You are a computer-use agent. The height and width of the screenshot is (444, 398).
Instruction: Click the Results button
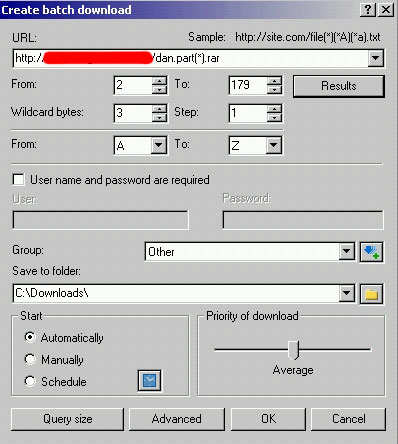[339, 86]
